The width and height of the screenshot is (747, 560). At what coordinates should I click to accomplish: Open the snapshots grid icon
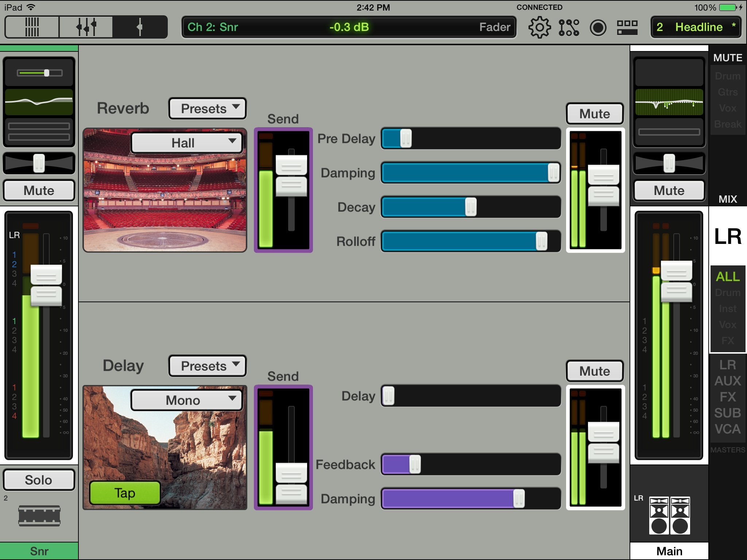627,27
